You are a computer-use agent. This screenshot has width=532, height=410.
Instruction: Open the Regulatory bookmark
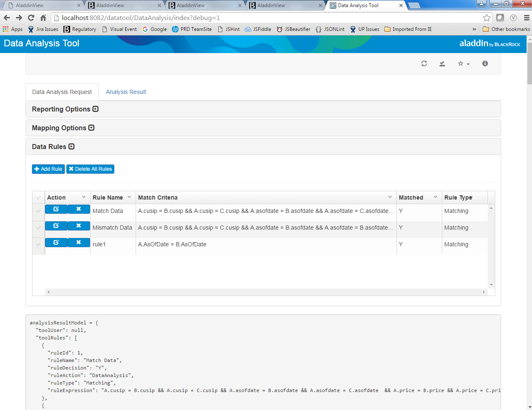click(80, 29)
